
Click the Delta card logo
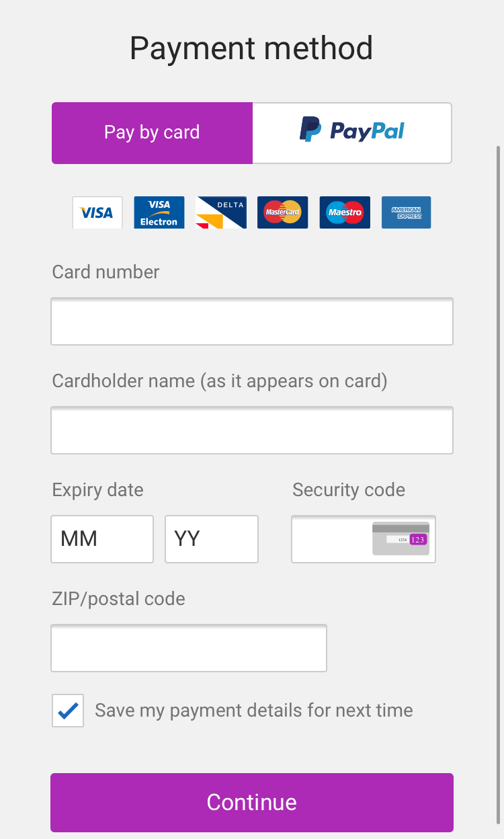[221, 212]
